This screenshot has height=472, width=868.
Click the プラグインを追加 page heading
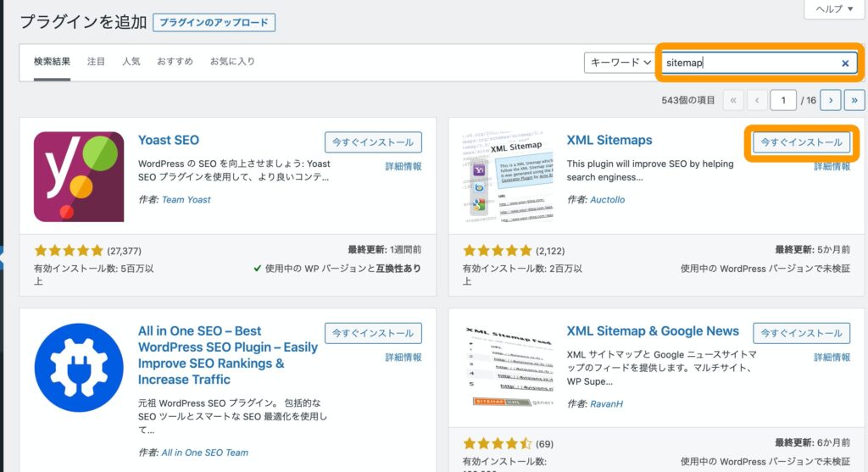83,22
